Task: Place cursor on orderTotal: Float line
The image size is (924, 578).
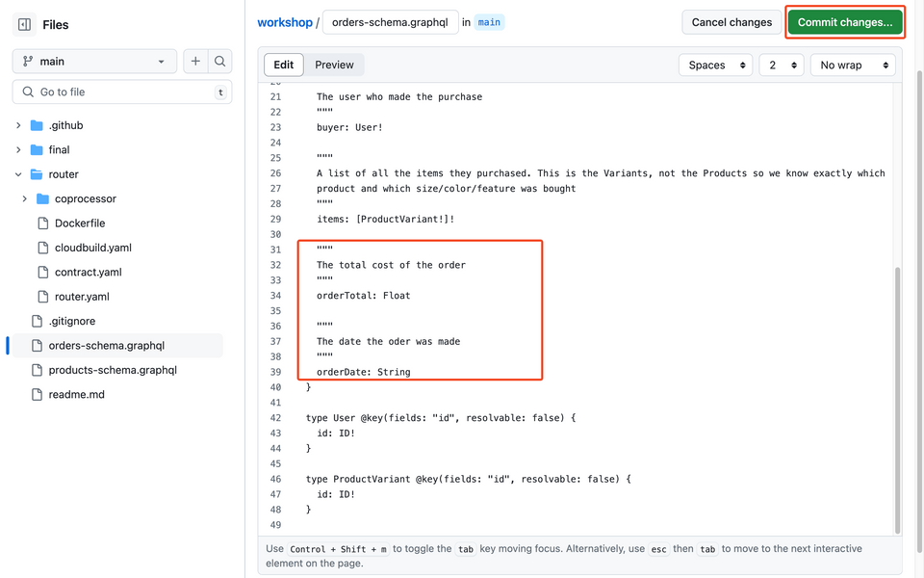Action: [x=363, y=296]
